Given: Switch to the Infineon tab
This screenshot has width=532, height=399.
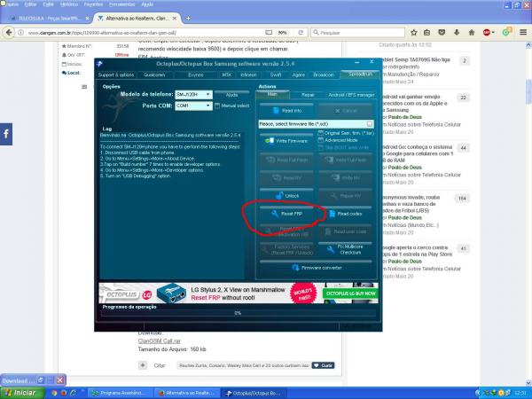Looking at the screenshot, I should tap(248, 74).
